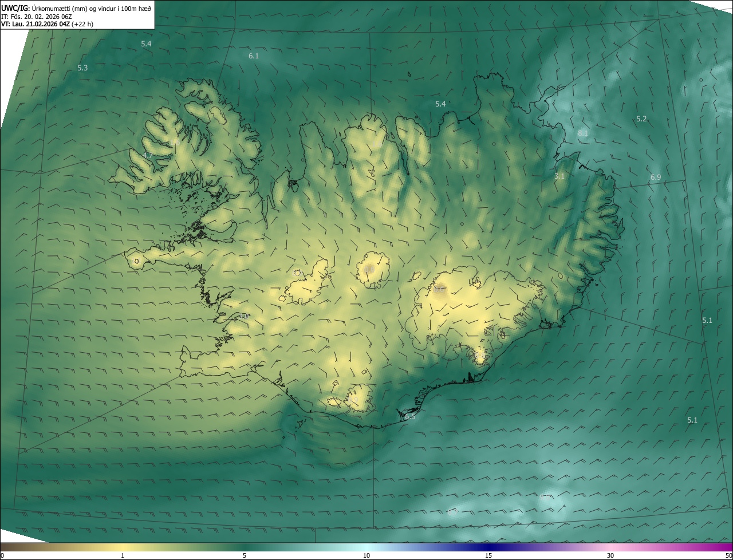Click the '6.5' value label on the map
This screenshot has height=560, width=733.
tap(410, 417)
